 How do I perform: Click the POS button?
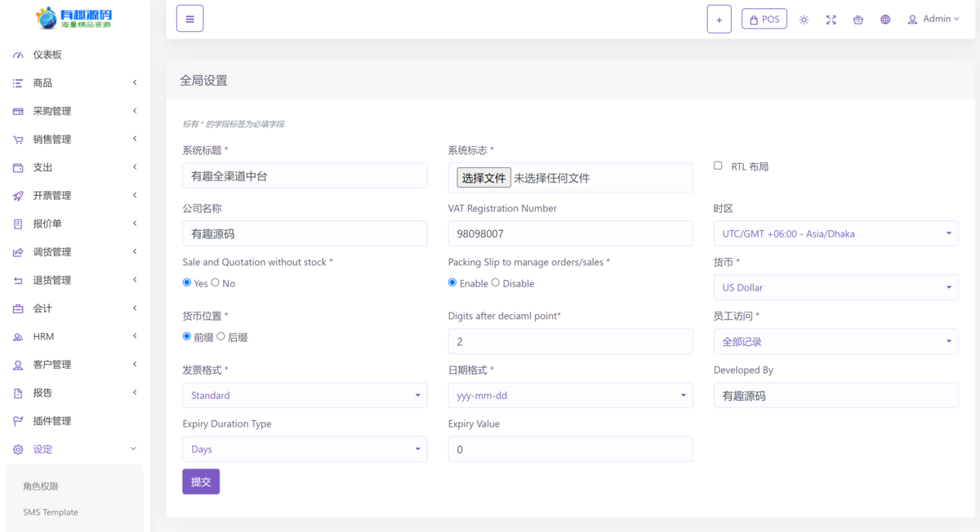tap(764, 20)
